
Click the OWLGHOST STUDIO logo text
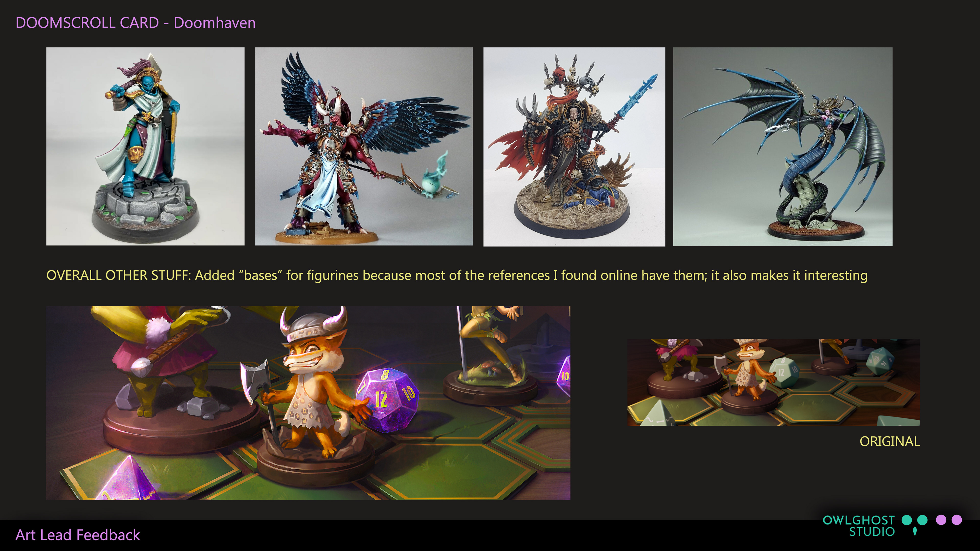[x=858, y=526]
